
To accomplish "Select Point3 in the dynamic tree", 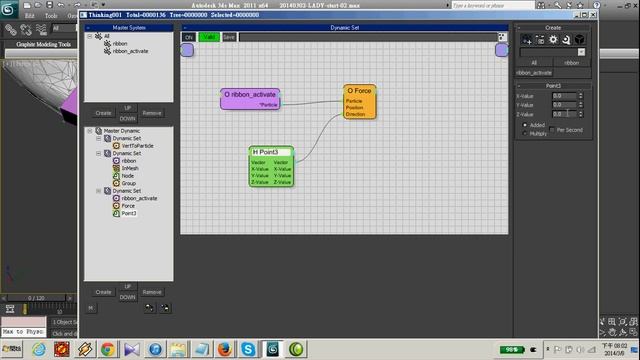I will (129, 213).
